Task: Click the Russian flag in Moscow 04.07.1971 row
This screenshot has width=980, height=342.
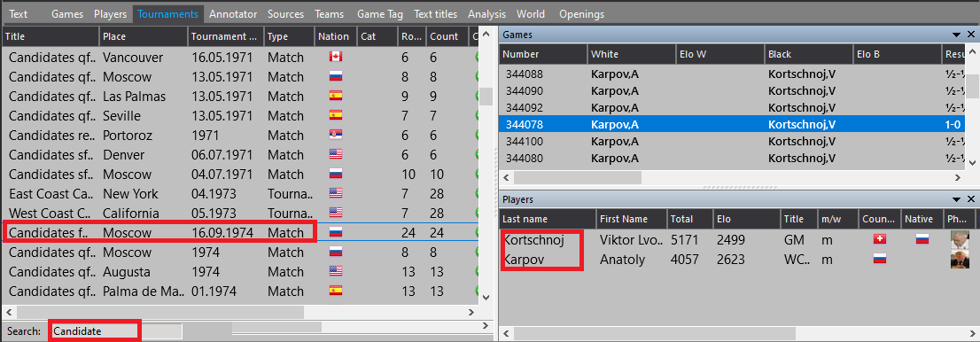Action: tap(336, 174)
